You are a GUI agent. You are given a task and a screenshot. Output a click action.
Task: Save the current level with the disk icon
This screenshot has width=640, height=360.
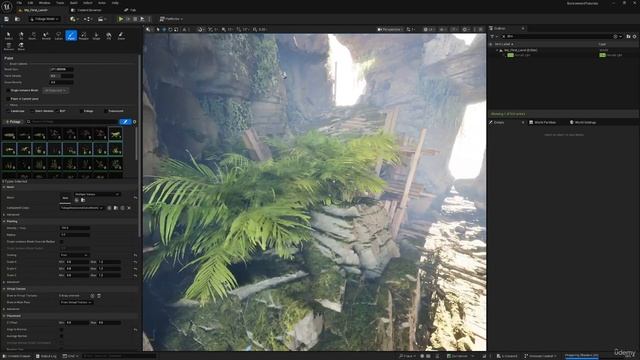(x=7, y=19)
